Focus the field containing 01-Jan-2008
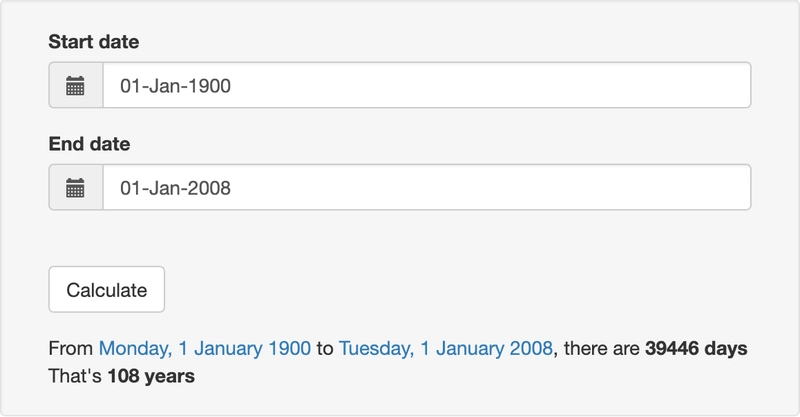Viewport: 800px width, 417px height. (x=427, y=187)
